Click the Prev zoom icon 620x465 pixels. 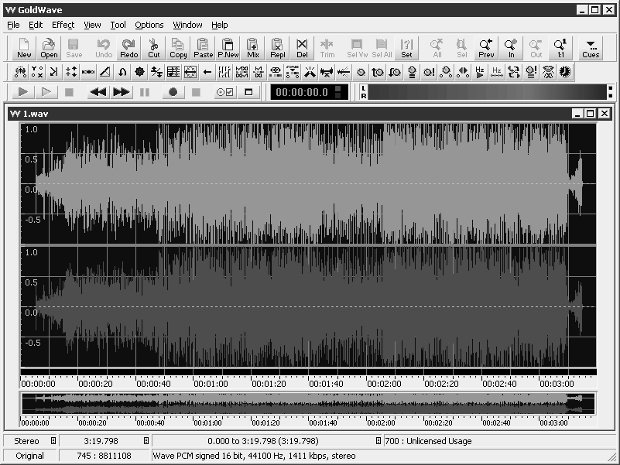coord(486,48)
